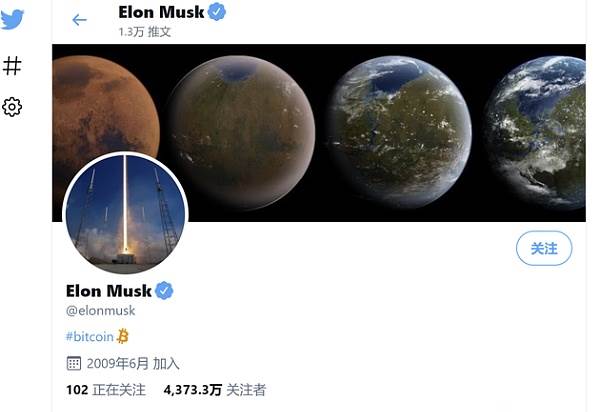This screenshot has width=600, height=412.
Task: Click the 2009年6月 加入 join date
Action: point(133,363)
